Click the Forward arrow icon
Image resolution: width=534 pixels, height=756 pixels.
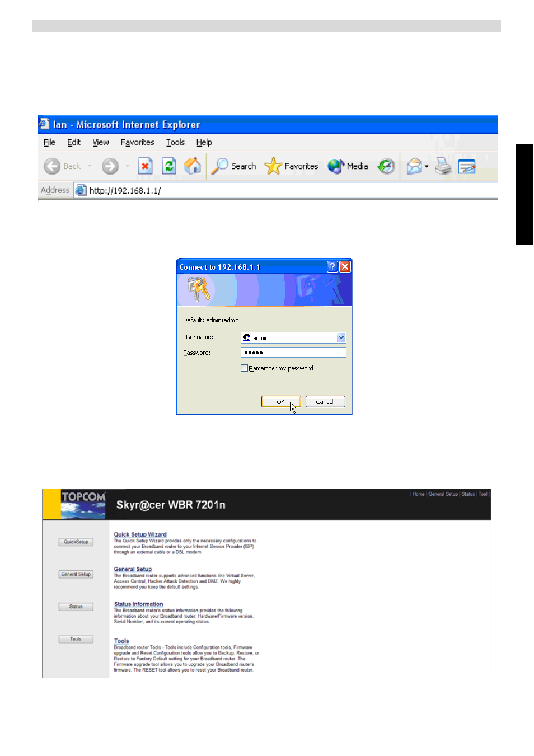point(110,166)
